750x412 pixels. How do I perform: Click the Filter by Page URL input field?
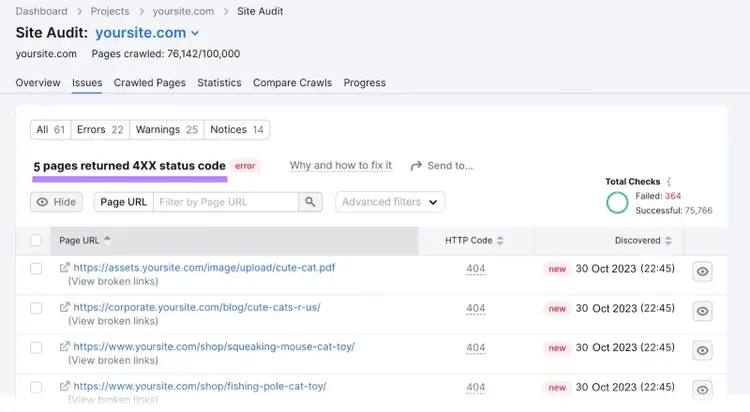coord(226,202)
